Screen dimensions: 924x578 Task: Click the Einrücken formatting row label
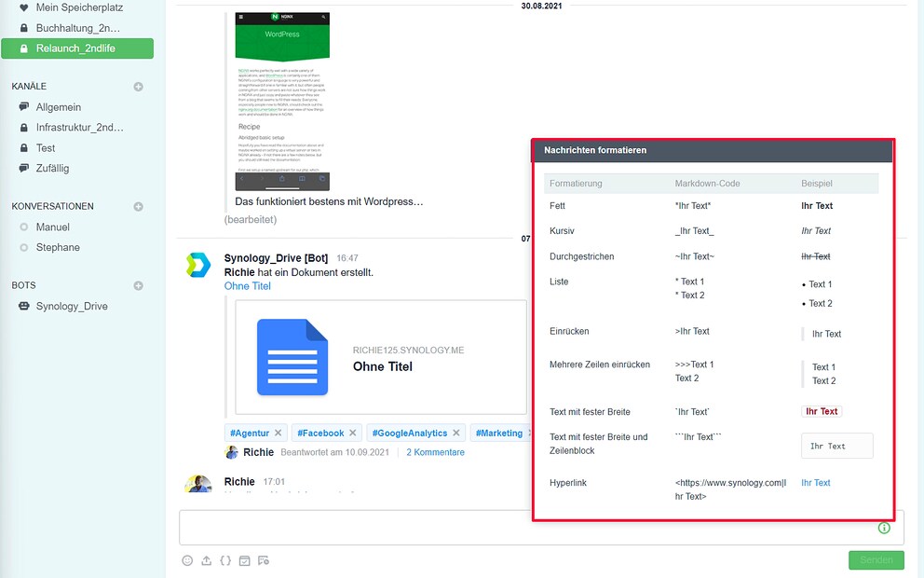tap(569, 331)
